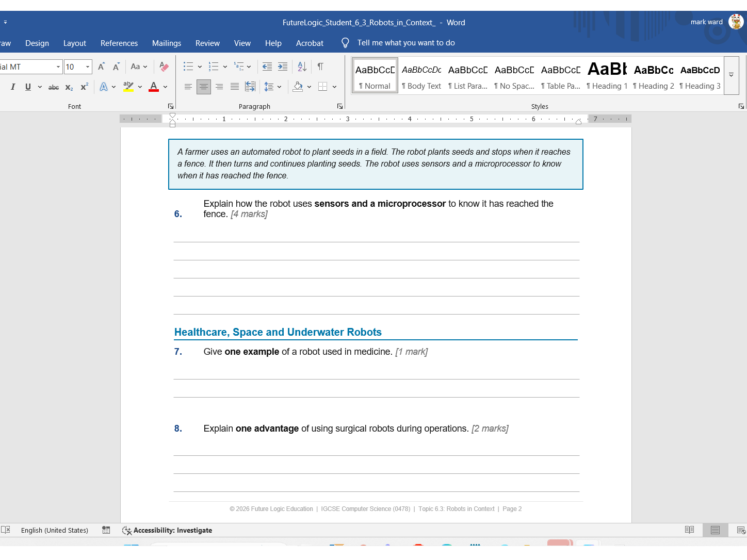Open the Acrobat tab
This screenshot has width=747, height=560.
[x=310, y=43]
